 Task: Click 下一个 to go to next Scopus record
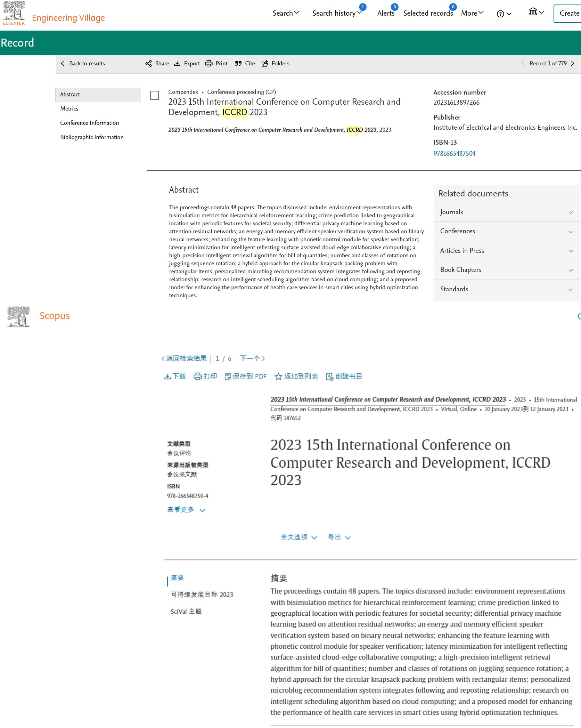253,359
